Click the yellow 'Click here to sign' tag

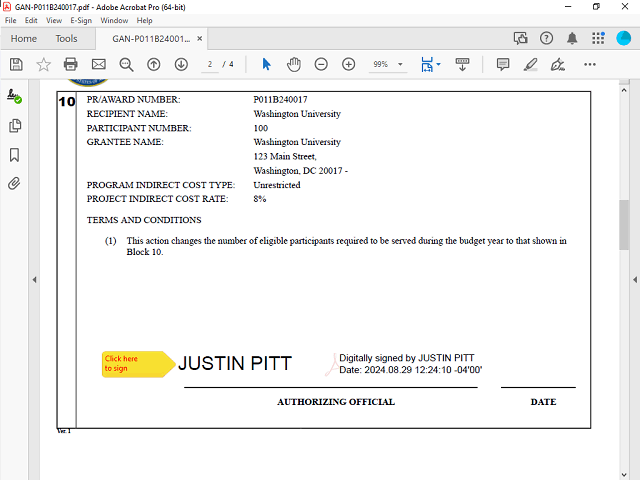(x=136, y=363)
